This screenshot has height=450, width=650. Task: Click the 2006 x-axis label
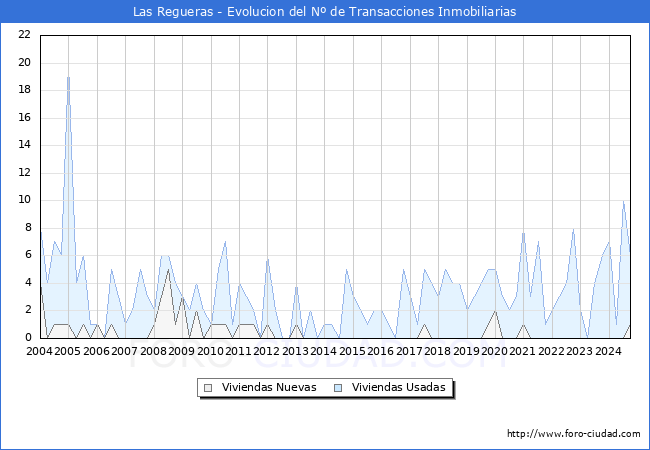tap(96, 351)
